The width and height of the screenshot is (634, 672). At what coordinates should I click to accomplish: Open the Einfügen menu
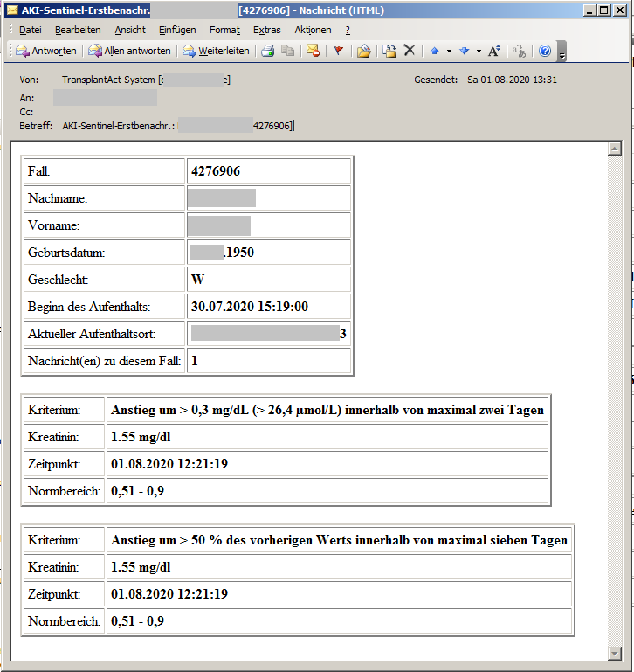coord(177,30)
